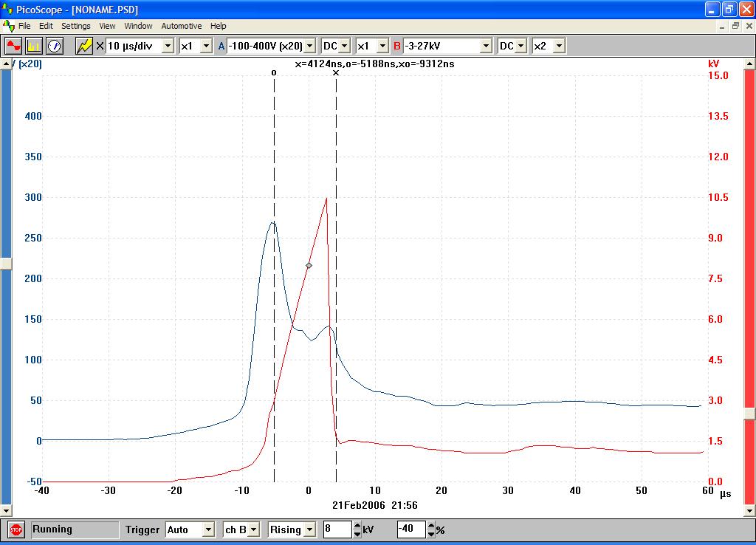Click the trigger level diamond marker on graph
This screenshot has width=756, height=545.
pos(309,265)
